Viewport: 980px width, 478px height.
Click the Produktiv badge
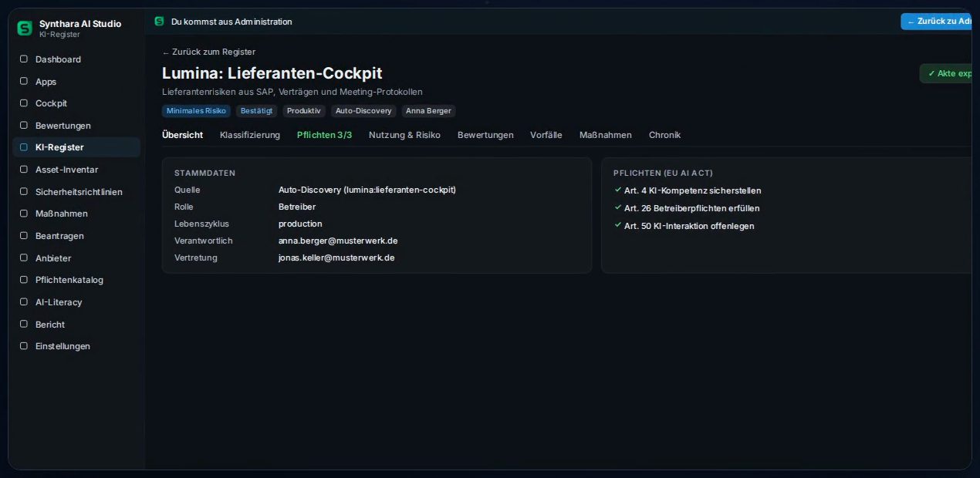304,111
